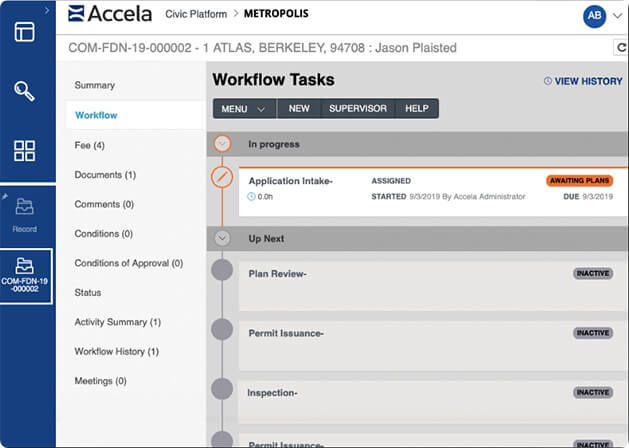Open the grid launchpad icon

[25, 151]
